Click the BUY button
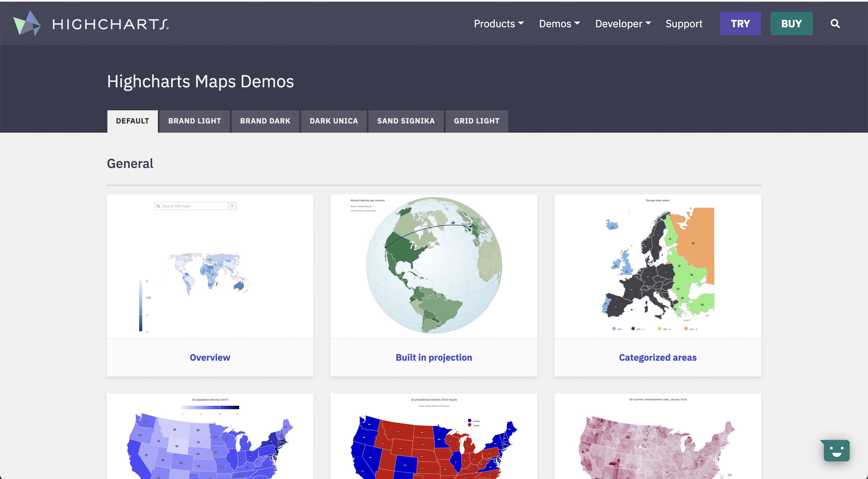 click(791, 24)
